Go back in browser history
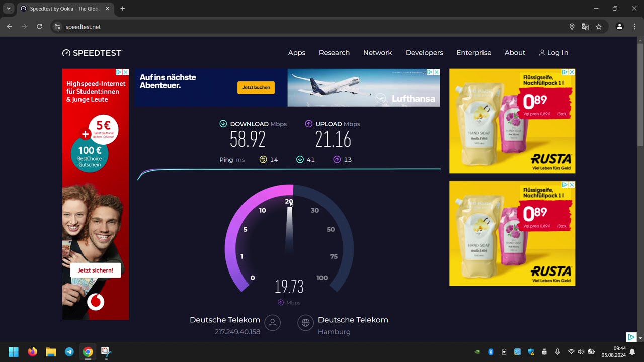Screen dimensions: 644x362 9,27
